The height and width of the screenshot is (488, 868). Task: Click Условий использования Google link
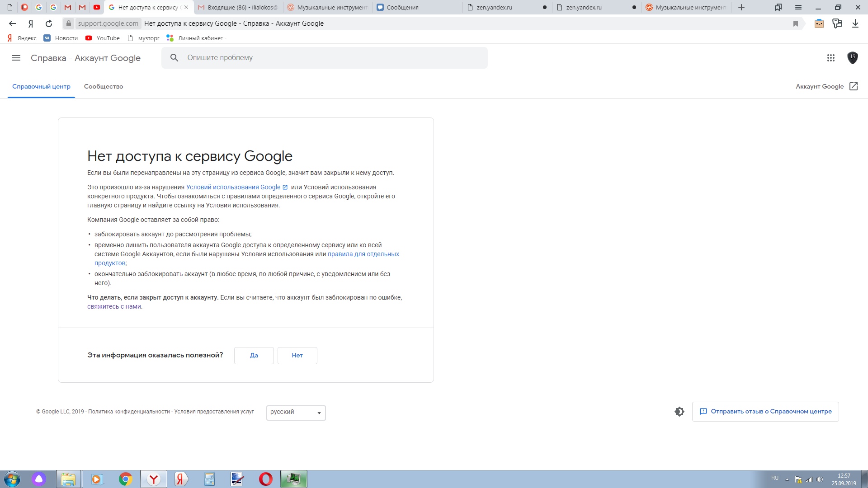tap(232, 187)
